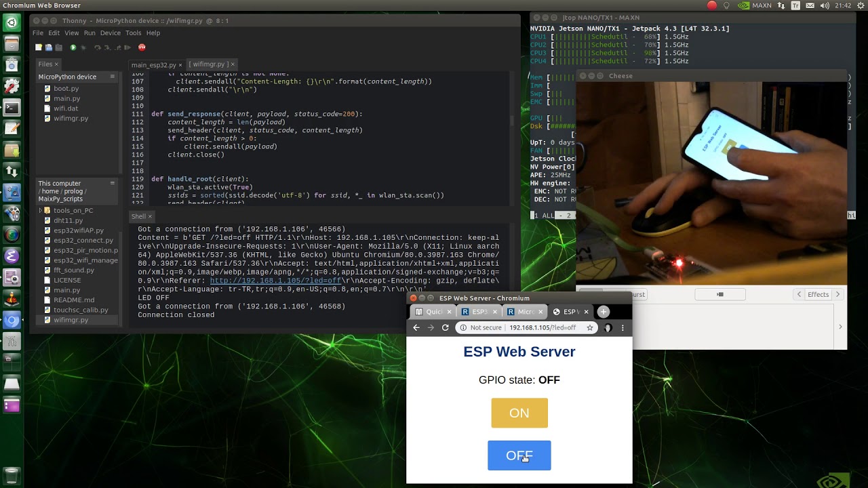Close the Shell panel tab
Image resolution: width=868 pixels, height=488 pixels.
click(150, 217)
